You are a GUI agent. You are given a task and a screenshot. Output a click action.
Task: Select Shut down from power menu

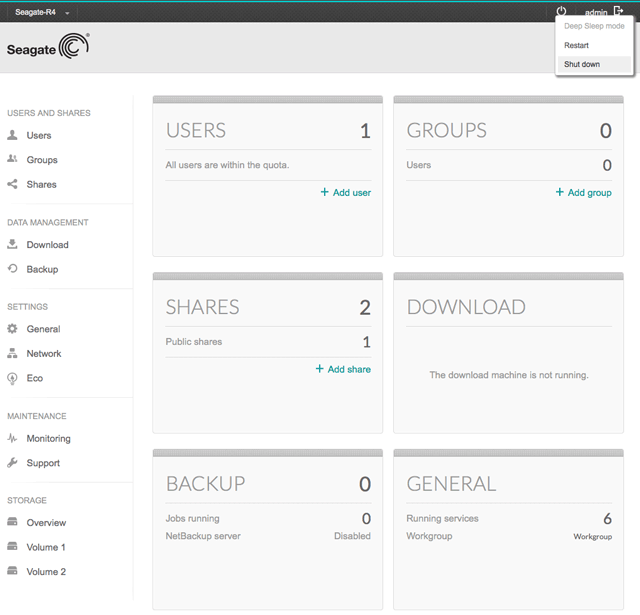click(x=582, y=64)
